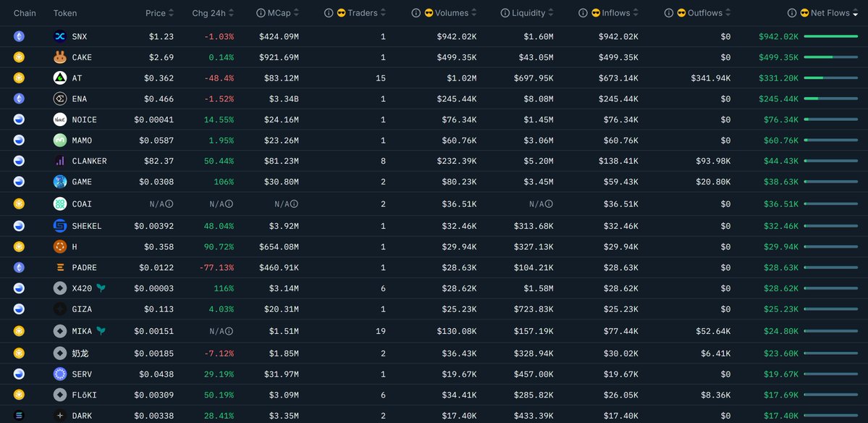Click the info icon before Traders header
Viewport: 868px width, 423px height.
pyautogui.click(x=329, y=13)
